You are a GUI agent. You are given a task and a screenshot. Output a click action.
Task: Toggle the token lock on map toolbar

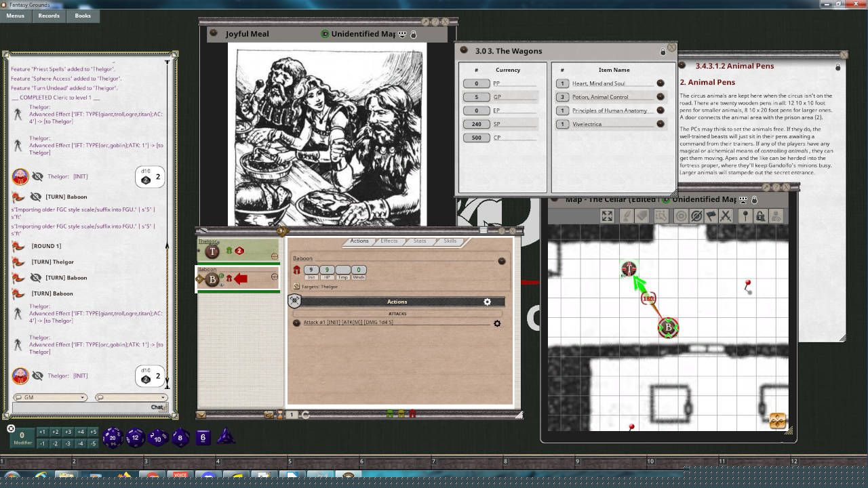pos(760,216)
